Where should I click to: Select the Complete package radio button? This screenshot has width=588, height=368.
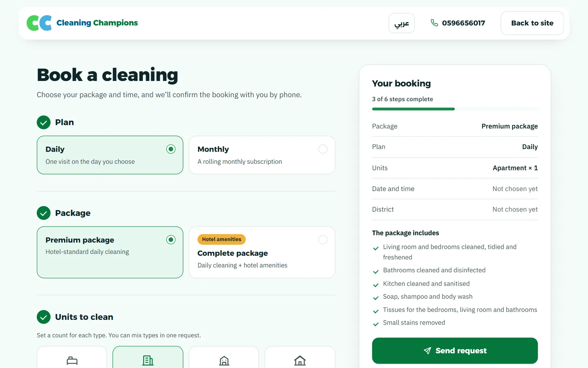pyautogui.click(x=323, y=240)
